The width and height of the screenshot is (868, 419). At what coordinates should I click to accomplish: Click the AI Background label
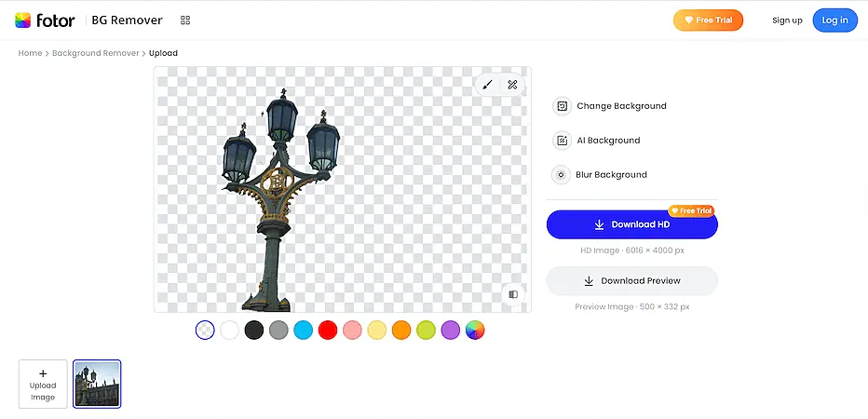tap(608, 140)
